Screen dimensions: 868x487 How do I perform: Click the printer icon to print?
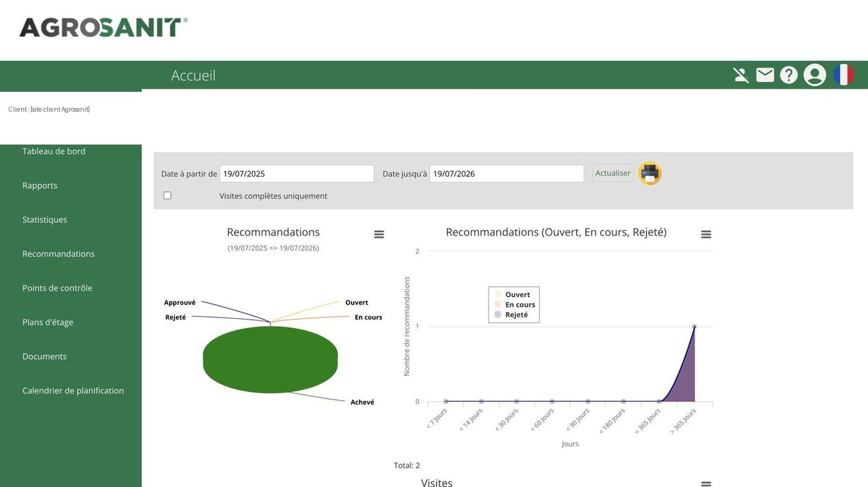[x=650, y=174]
